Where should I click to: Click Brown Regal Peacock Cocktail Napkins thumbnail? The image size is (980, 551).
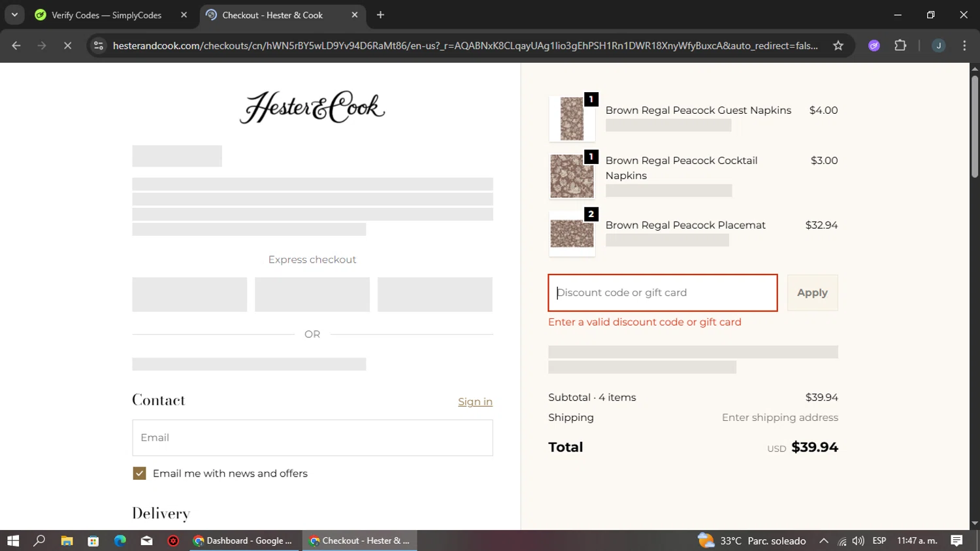pos(572,176)
